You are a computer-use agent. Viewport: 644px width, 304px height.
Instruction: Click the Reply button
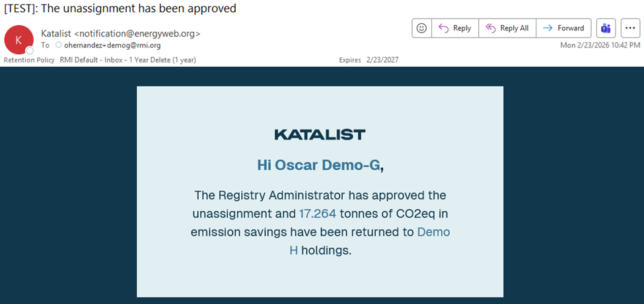[454, 28]
